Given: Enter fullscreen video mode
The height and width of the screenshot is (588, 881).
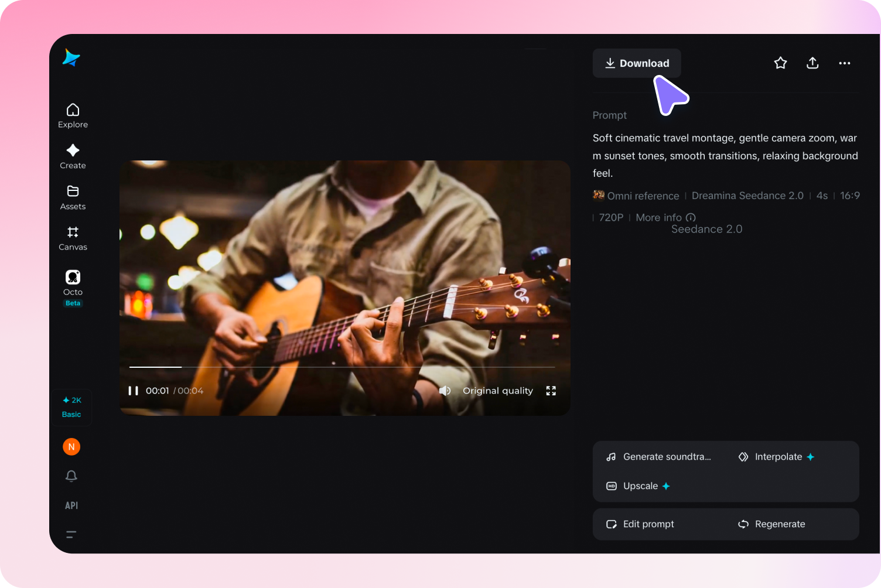Looking at the screenshot, I should click(x=551, y=391).
